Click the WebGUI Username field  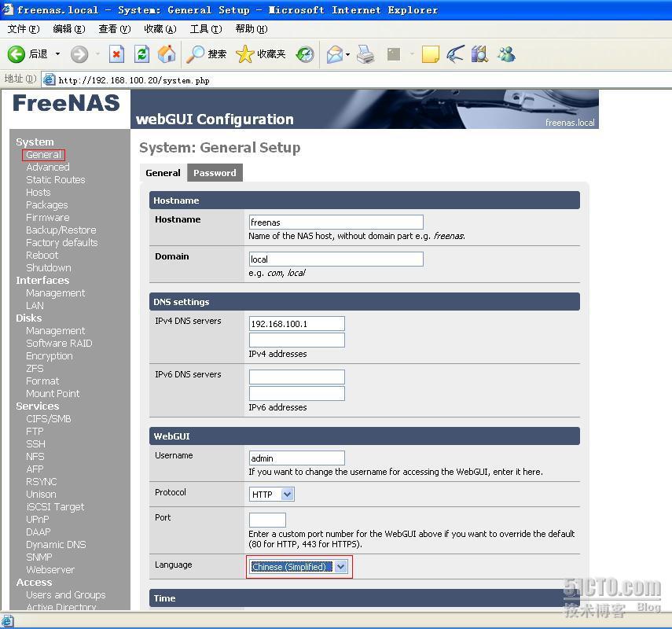296,458
